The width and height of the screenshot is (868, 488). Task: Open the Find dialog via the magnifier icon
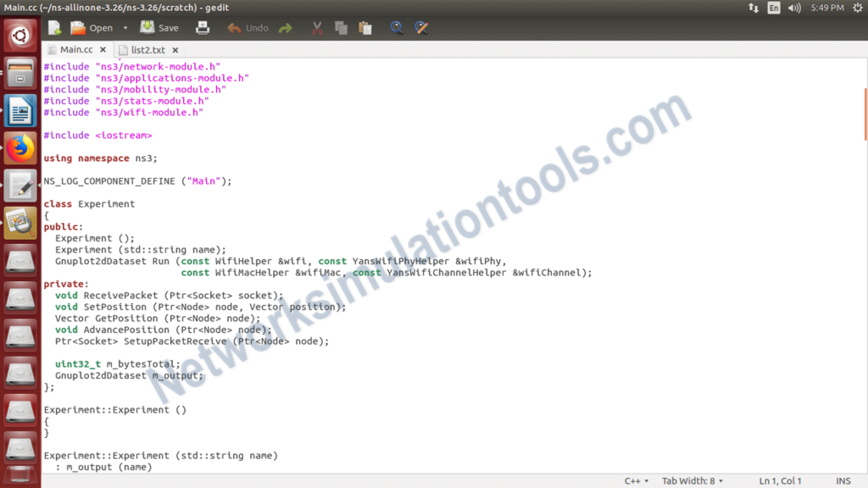pos(397,27)
